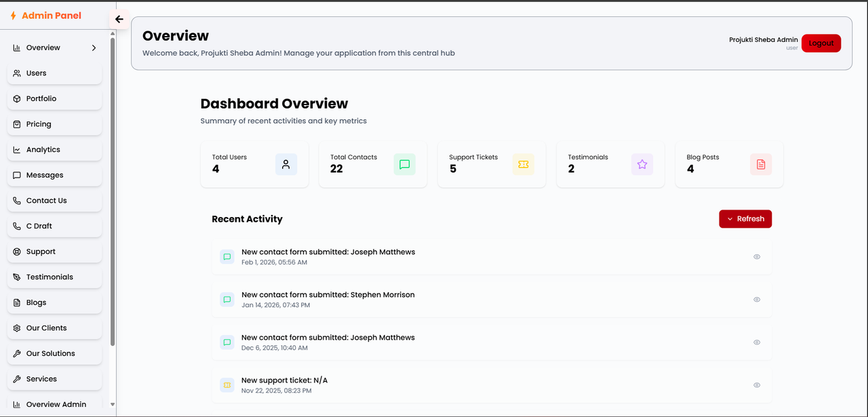Click the sidebar scrollbar down arrow
Image resolution: width=868 pixels, height=417 pixels.
[x=113, y=405]
